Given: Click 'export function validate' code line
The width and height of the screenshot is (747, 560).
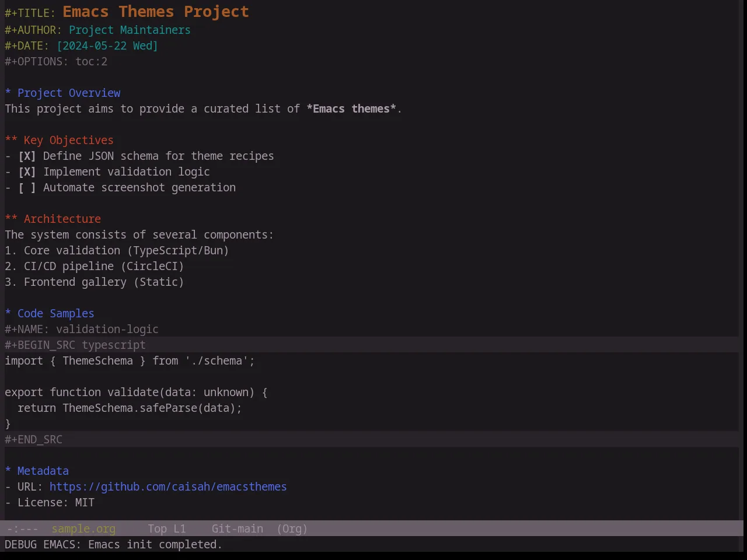Looking at the screenshot, I should [x=136, y=392].
